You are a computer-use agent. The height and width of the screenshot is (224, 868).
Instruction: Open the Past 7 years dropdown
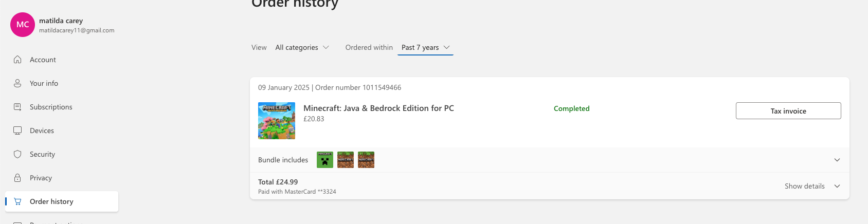[425, 47]
